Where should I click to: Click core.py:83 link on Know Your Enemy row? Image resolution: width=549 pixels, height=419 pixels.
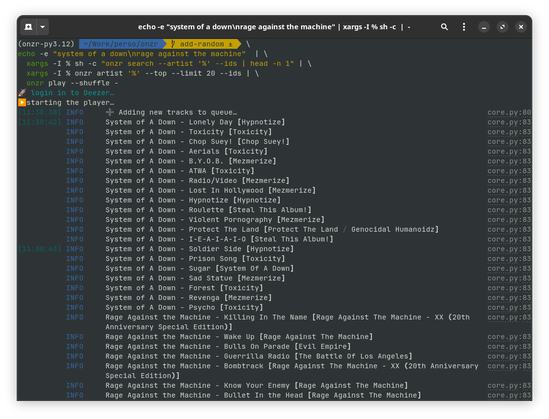[509, 385]
